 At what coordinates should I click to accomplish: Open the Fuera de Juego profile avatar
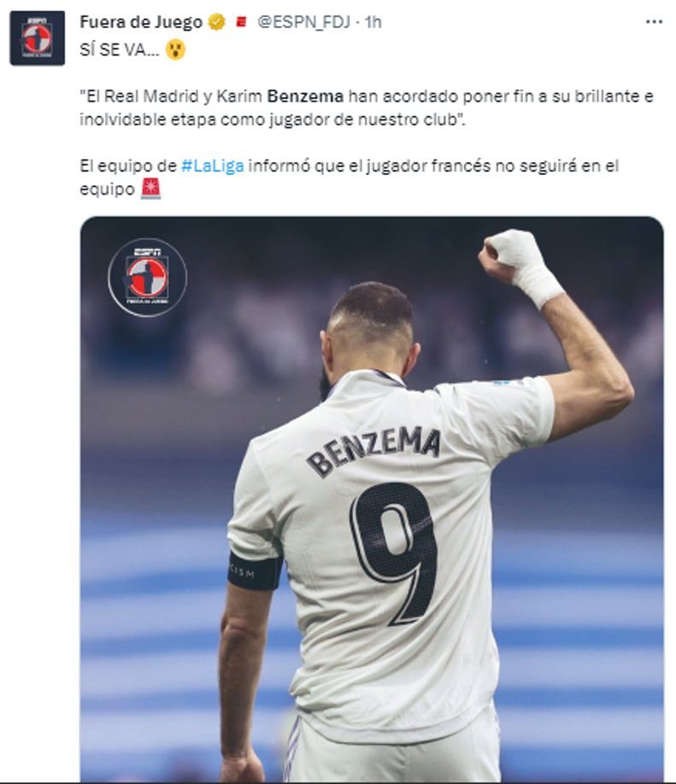coord(38,38)
